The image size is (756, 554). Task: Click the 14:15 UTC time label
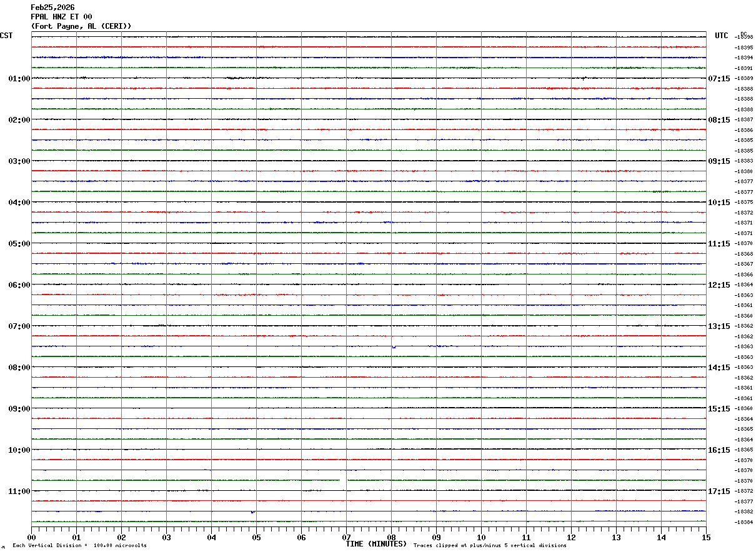pos(719,368)
